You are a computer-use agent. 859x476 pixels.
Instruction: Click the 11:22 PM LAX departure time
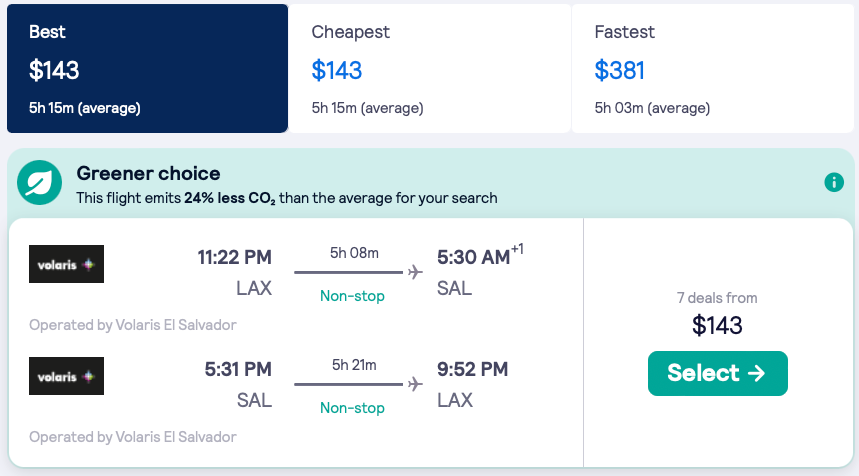(234, 258)
